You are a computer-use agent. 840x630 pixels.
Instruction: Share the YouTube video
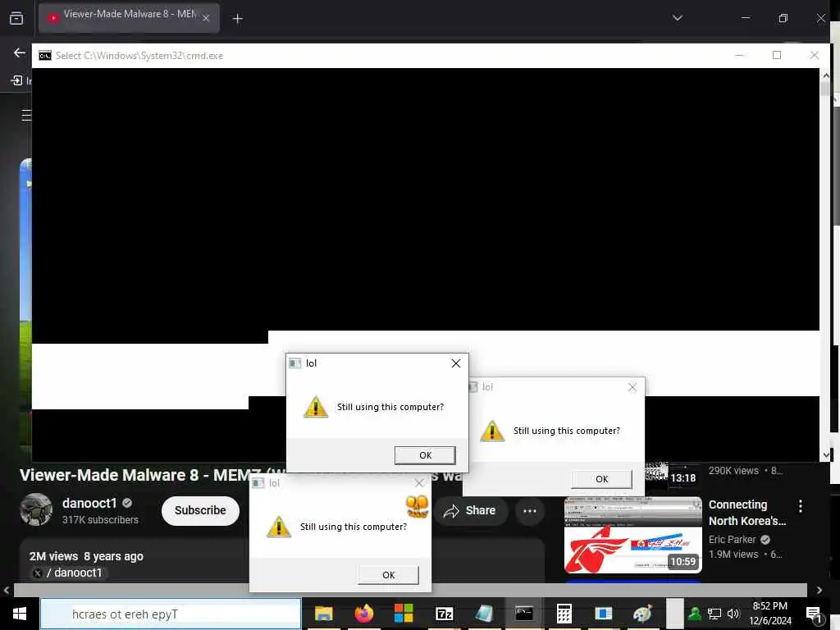click(x=470, y=510)
